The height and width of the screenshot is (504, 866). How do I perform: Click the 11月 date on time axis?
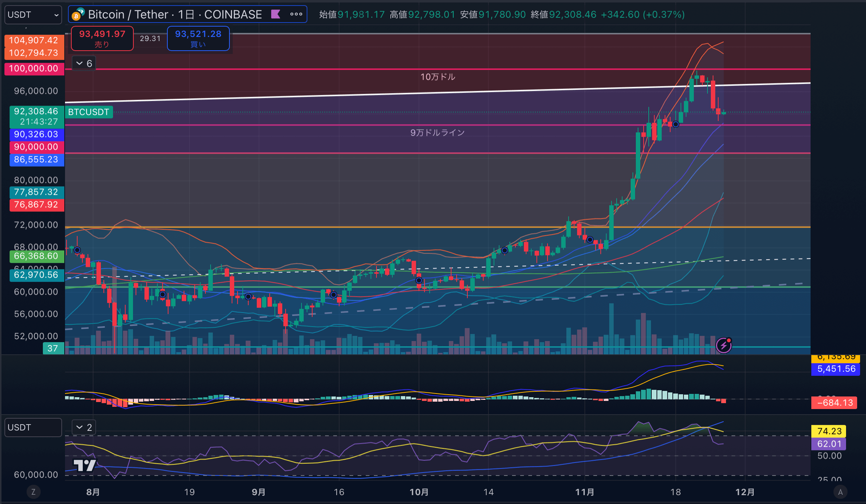pos(585,492)
